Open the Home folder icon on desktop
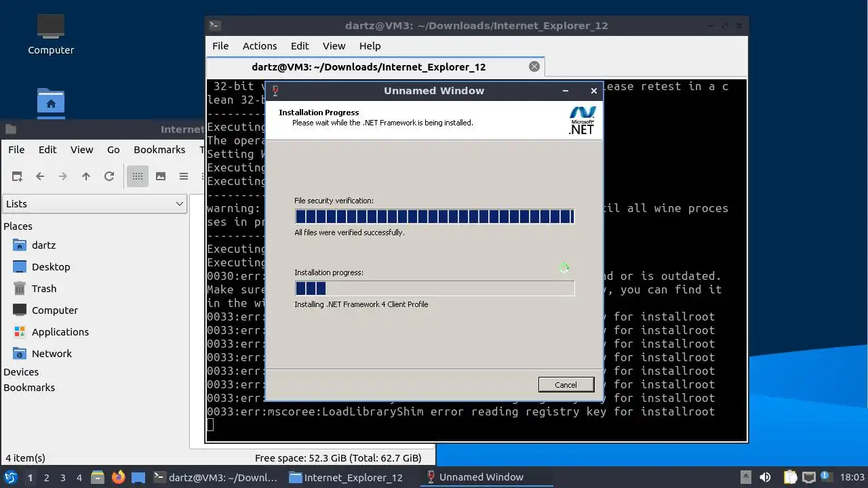 tap(51, 103)
